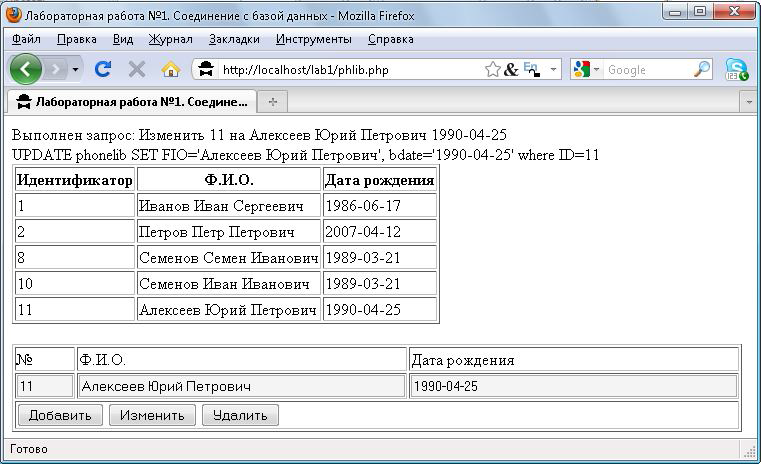Open the Журнал menu
Viewport: 761px width, 464px height.
coord(170,39)
